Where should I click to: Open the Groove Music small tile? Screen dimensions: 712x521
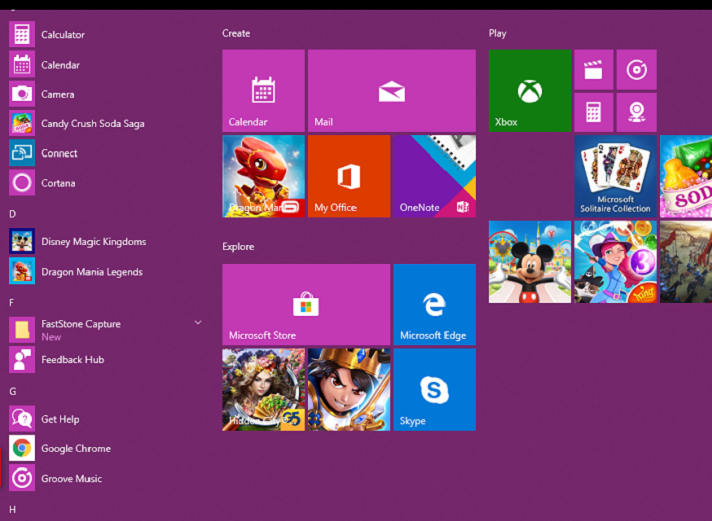(x=637, y=70)
